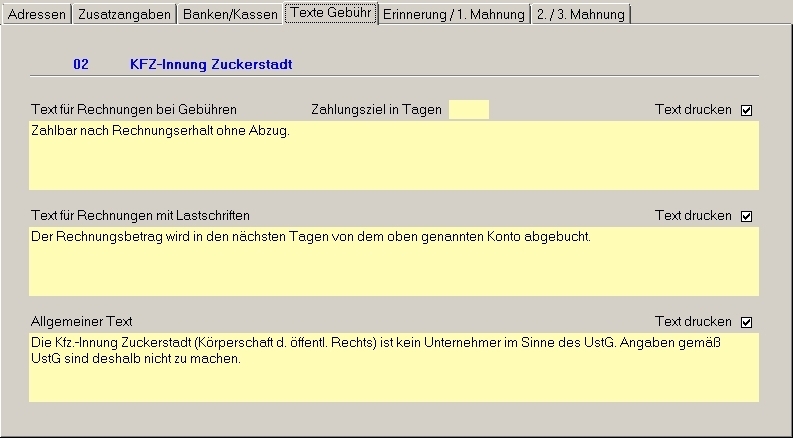Viewport: 793px width, 438px height.
Task: Click the Zahlungsziel in Tagen input field
Action: tap(469, 110)
